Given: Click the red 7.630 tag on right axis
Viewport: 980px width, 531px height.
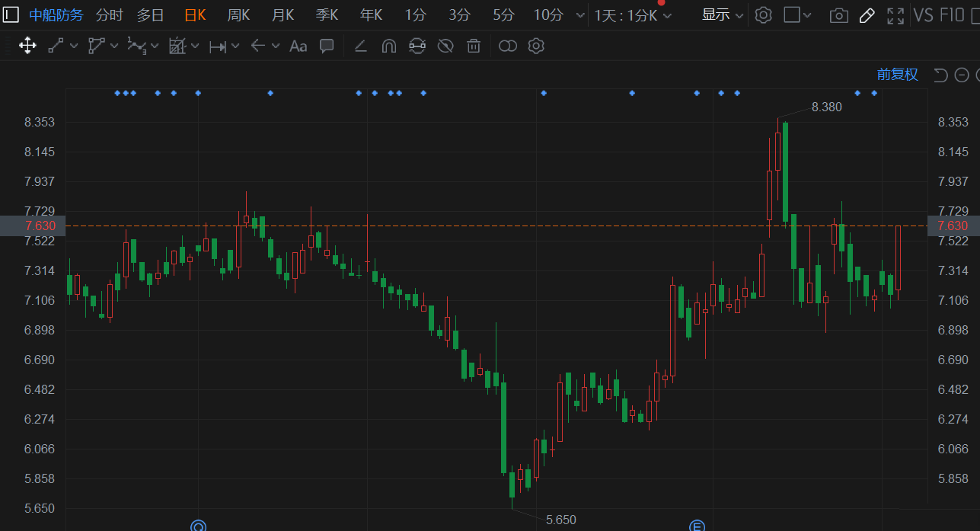Looking at the screenshot, I should coord(953,226).
